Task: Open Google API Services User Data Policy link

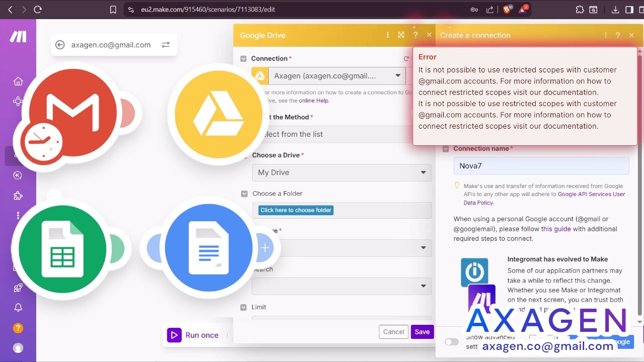Action: [x=544, y=199]
